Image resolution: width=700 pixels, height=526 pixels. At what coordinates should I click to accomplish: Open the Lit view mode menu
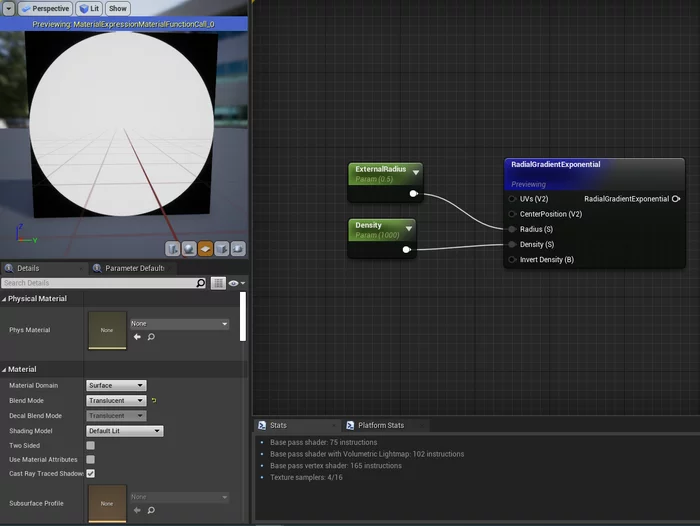tap(89, 8)
